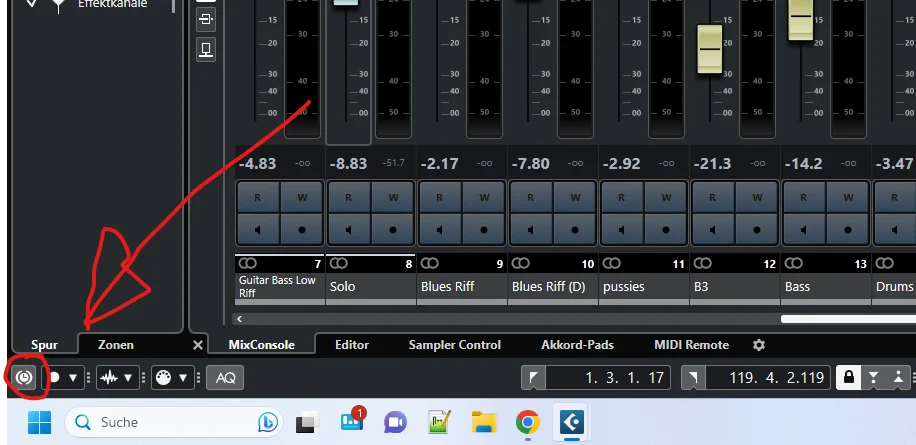Screen dimensions: 916x445
Task: Click the stereo link icon on channel 9
Action: 429,264
